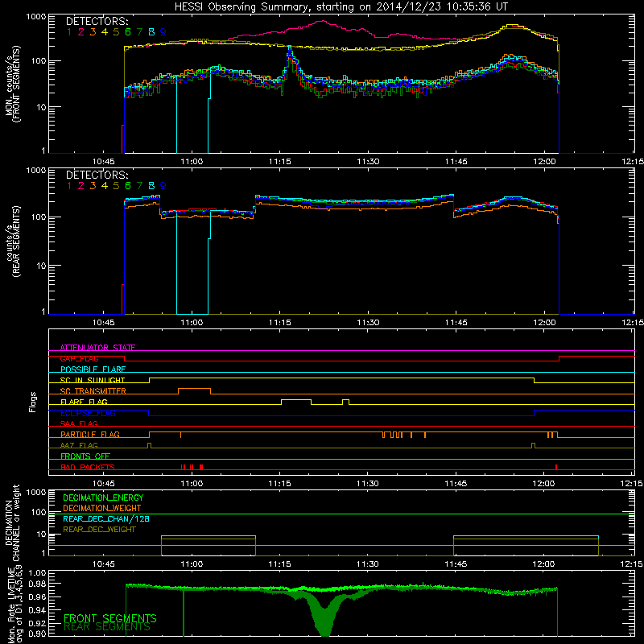Click the HESSI Observing Summary title
Image resolution: width=644 pixels, height=644 pixels.
(x=341, y=7)
